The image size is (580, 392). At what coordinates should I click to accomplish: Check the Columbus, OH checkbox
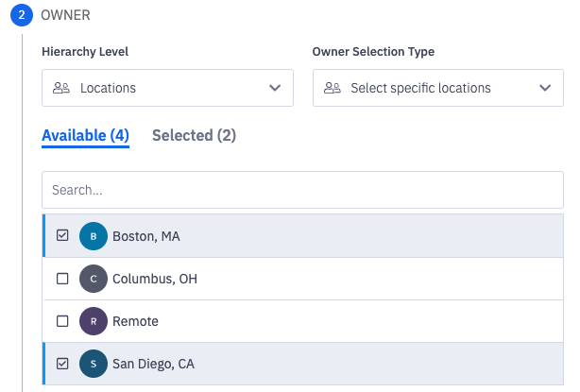coord(63,279)
